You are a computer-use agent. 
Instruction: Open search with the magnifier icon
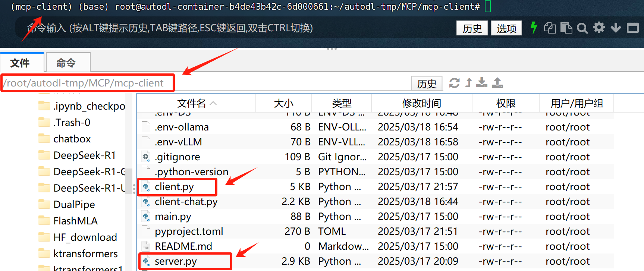[582, 28]
